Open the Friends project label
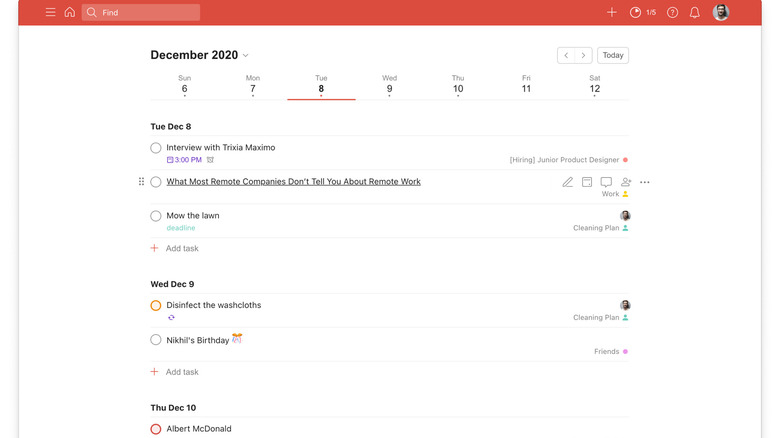 [611, 351]
